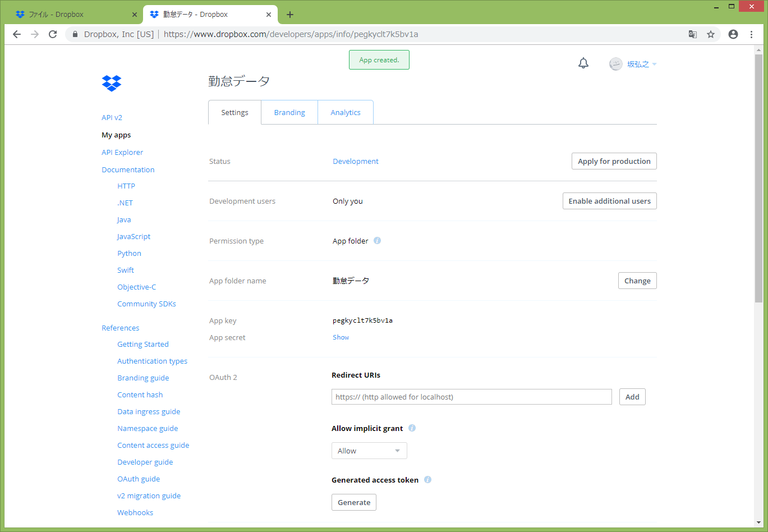Open Webhooks reference

pyautogui.click(x=135, y=512)
